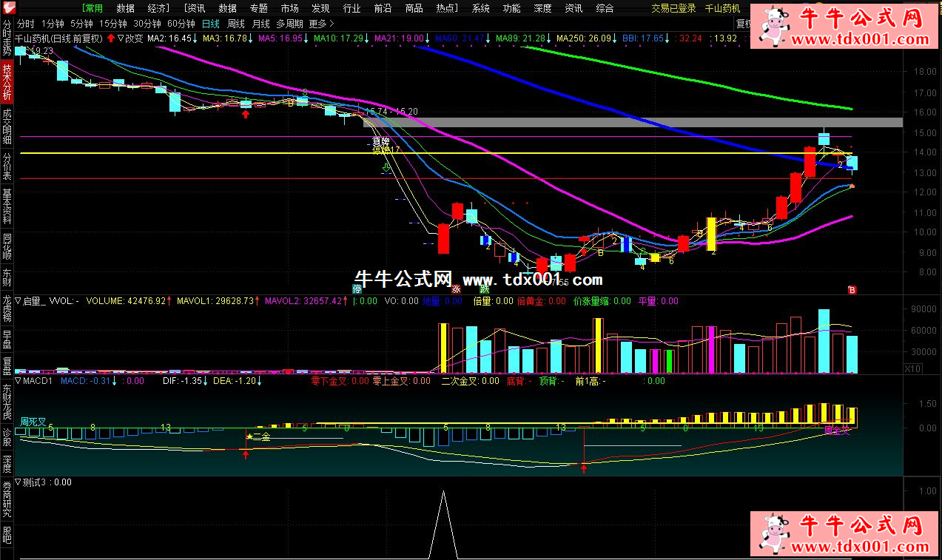Viewport: 942px width, 560px height.
Task: Open the 分价表 sidebar tab
Action: pos(7,168)
